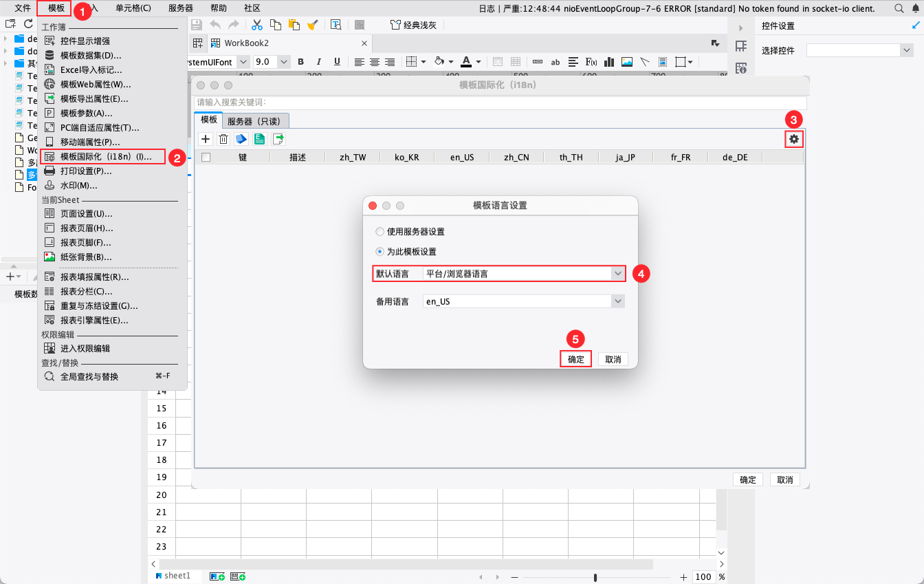Click 取消 at bottom of 模板国际化 dialog
The image size is (924, 584).
tap(785, 480)
